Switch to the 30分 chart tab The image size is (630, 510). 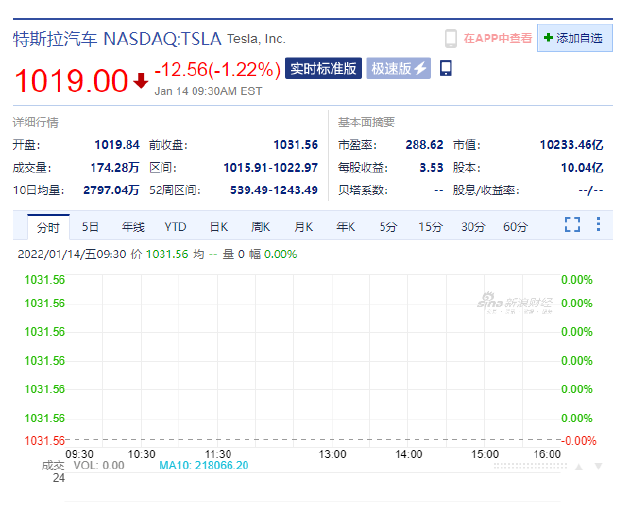[473, 227]
